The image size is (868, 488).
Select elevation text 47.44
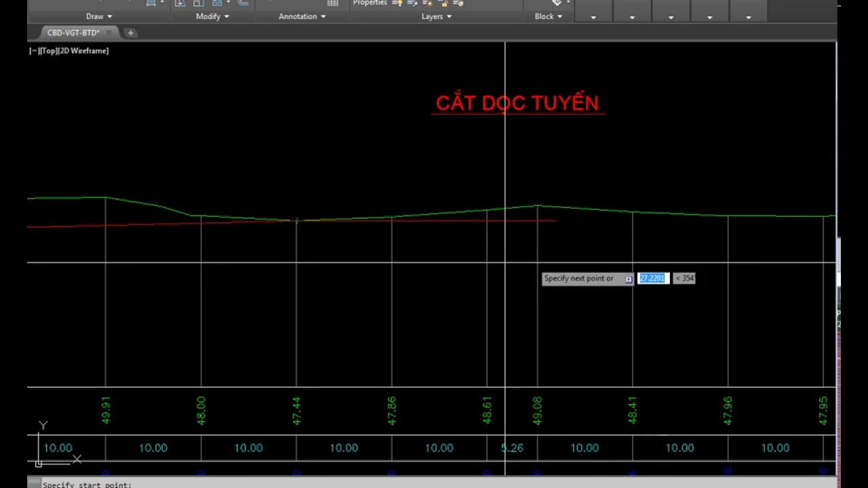pyautogui.click(x=296, y=411)
